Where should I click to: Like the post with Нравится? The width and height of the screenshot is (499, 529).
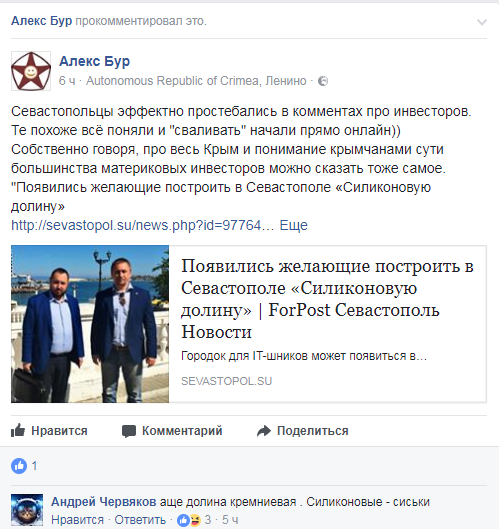coord(49,431)
